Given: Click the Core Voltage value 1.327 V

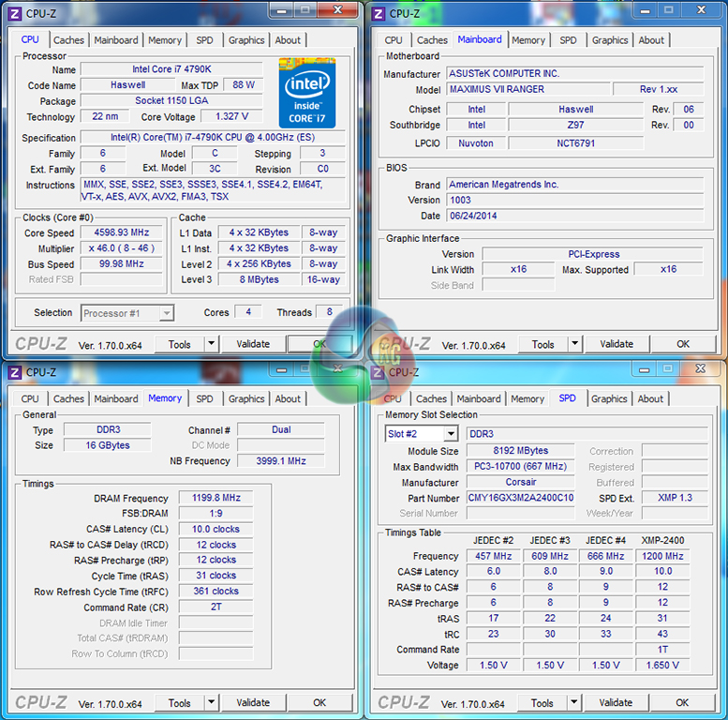Looking at the screenshot, I should 231,116.
